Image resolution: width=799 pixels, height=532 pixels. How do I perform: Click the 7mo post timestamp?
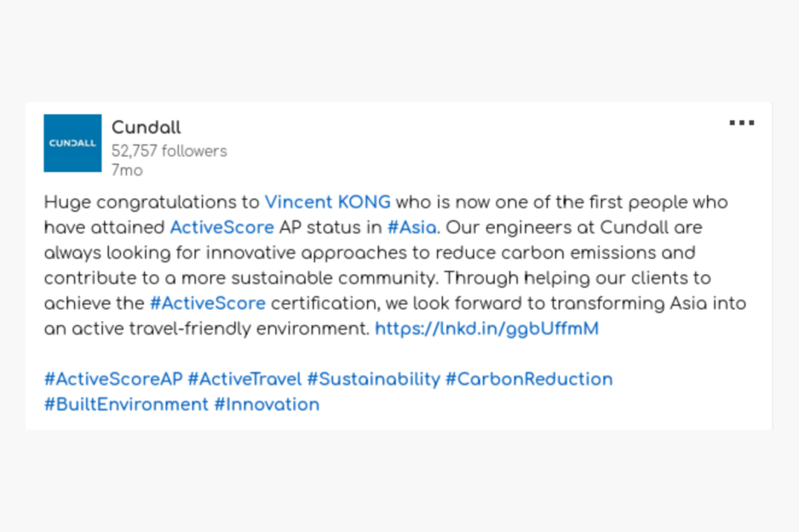[x=127, y=170]
